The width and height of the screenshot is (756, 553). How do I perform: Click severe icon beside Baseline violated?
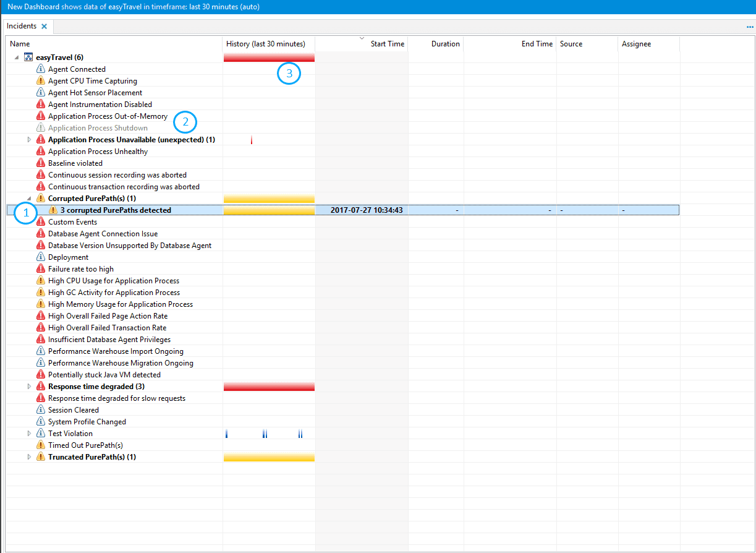click(41, 163)
